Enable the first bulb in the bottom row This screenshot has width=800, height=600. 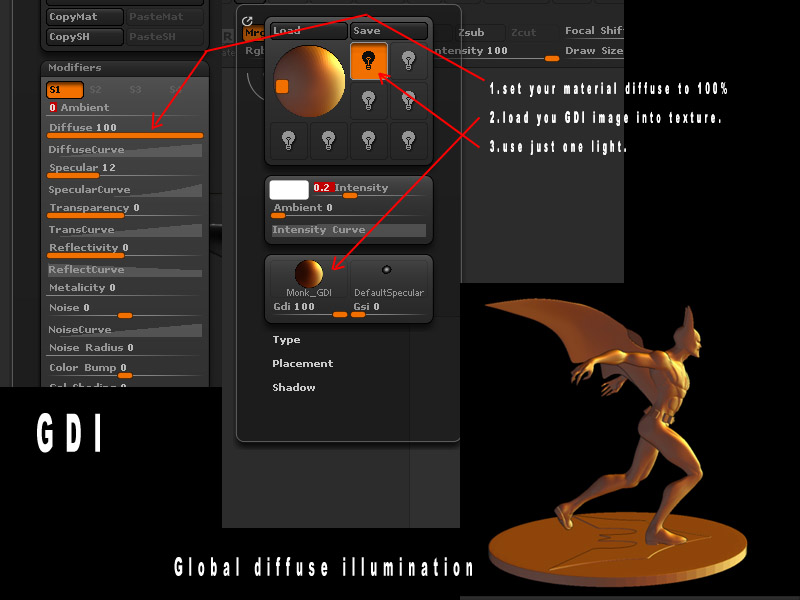pyautogui.click(x=289, y=140)
